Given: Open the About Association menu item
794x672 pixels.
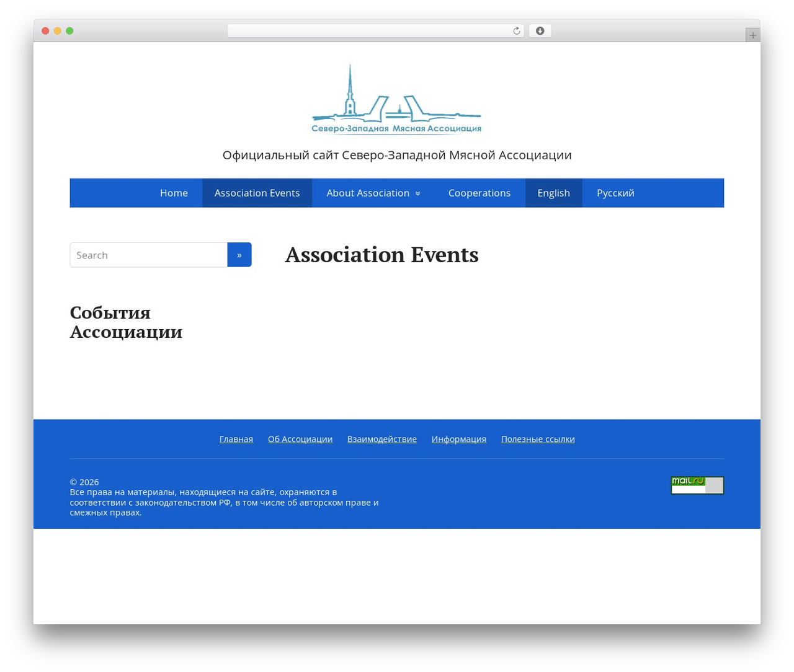Looking at the screenshot, I should (368, 193).
